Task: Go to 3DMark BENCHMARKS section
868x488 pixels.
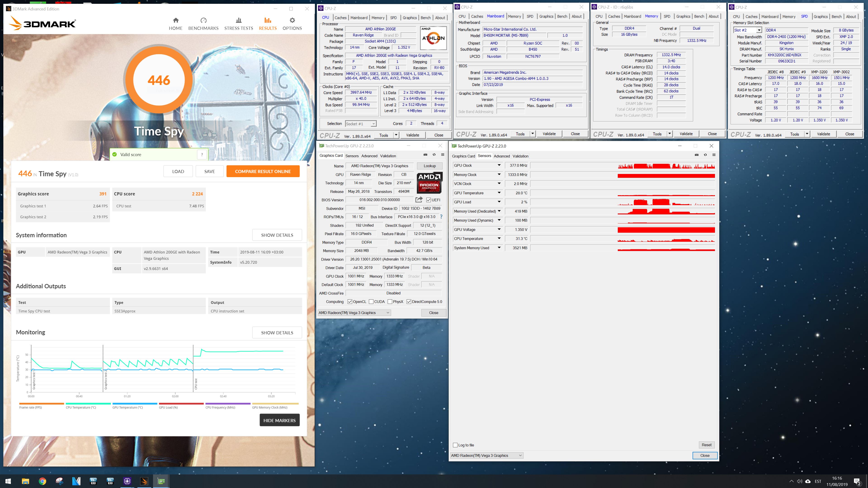Action: tap(203, 24)
